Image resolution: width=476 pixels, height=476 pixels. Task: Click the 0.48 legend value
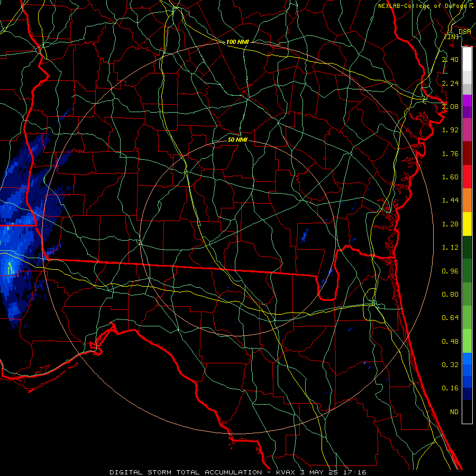[450, 342]
